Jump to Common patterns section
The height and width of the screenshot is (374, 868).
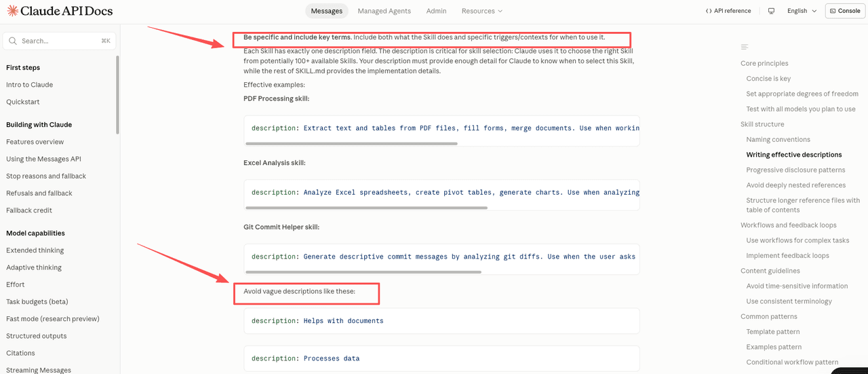coord(769,316)
